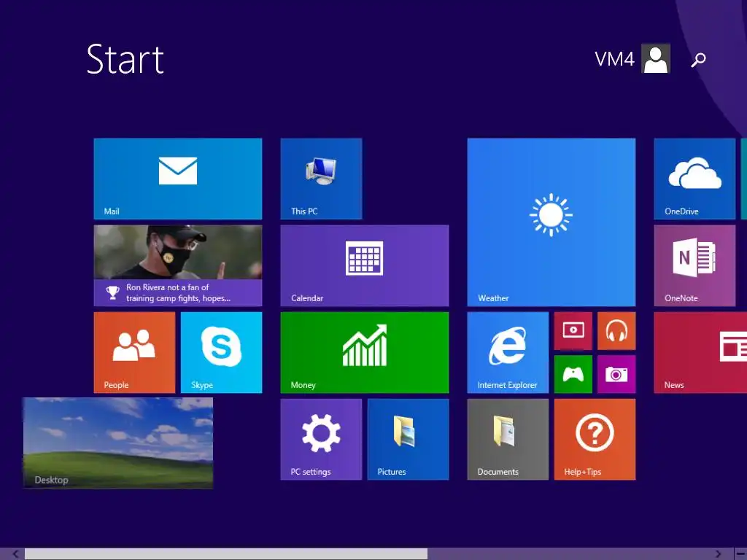This screenshot has width=747, height=560.
Task: Open the small Music headphones tile
Action: click(x=616, y=331)
